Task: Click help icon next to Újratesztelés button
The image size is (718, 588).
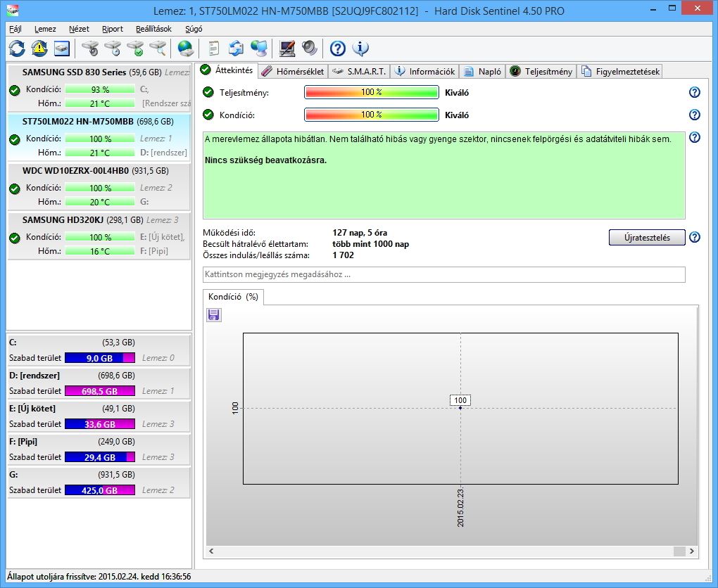Action: [695, 237]
